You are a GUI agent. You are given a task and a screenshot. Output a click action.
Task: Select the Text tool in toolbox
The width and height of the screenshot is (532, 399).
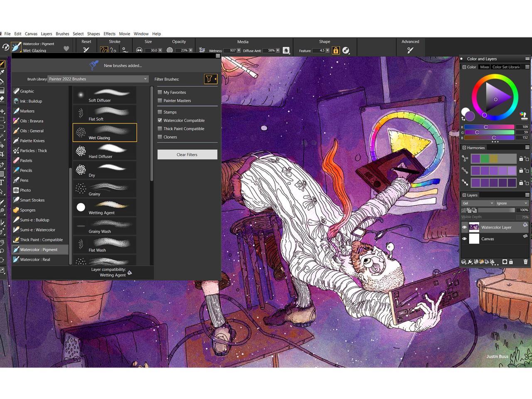(2, 182)
